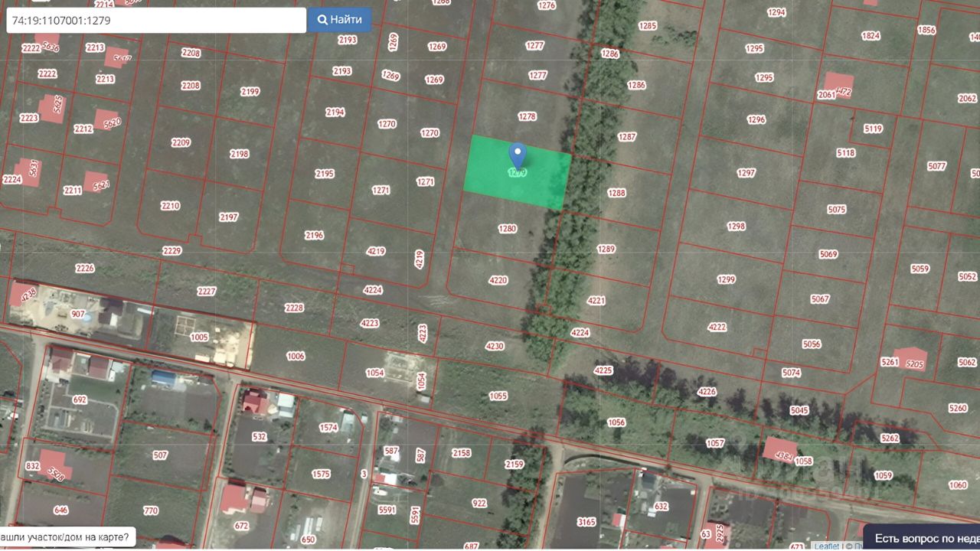
Task: Select parcel label 1288
Action: tap(616, 193)
